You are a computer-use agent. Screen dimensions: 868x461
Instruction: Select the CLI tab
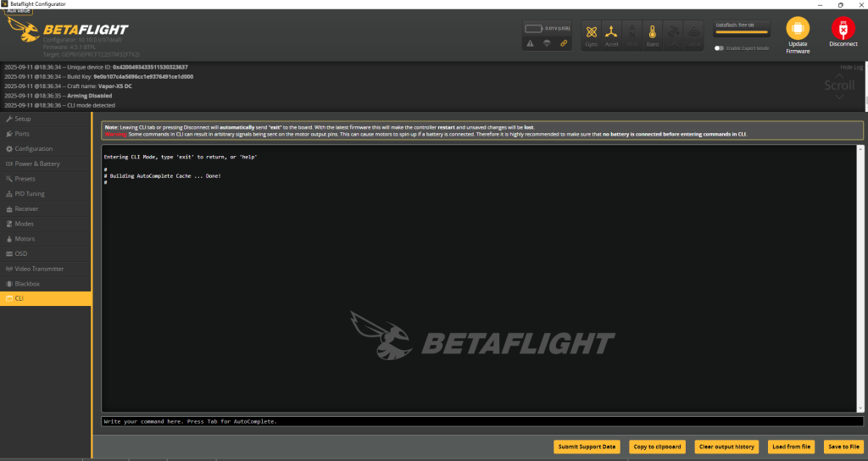click(x=46, y=298)
